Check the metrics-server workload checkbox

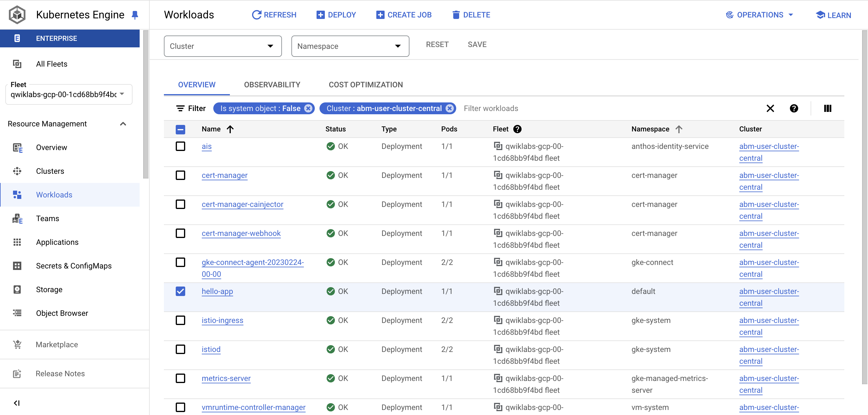coord(180,378)
